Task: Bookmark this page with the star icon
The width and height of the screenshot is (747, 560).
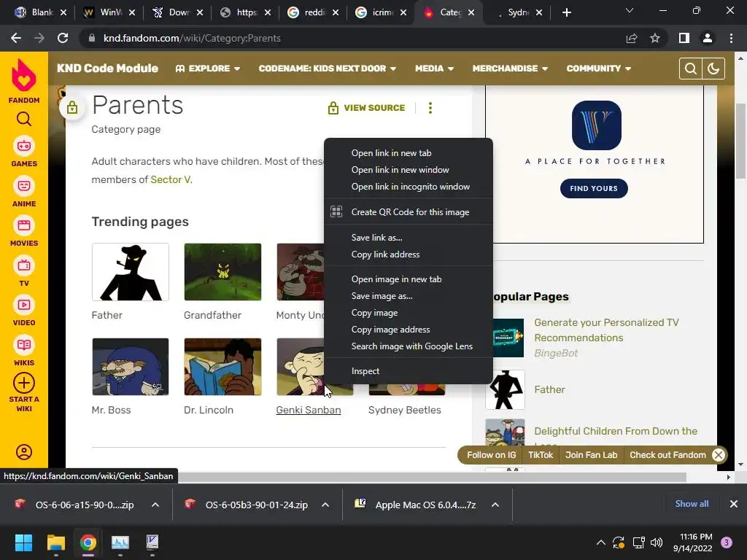Action: 655,38
